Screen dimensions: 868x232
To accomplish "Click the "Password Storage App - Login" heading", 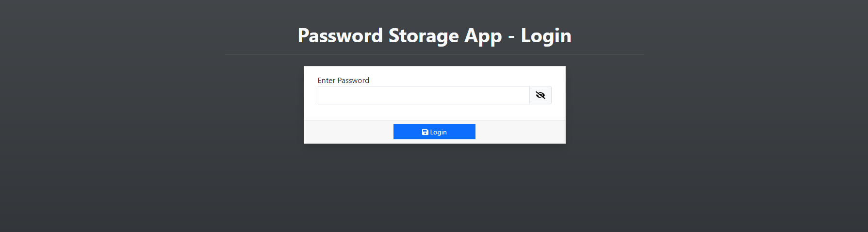I will click(x=434, y=36).
